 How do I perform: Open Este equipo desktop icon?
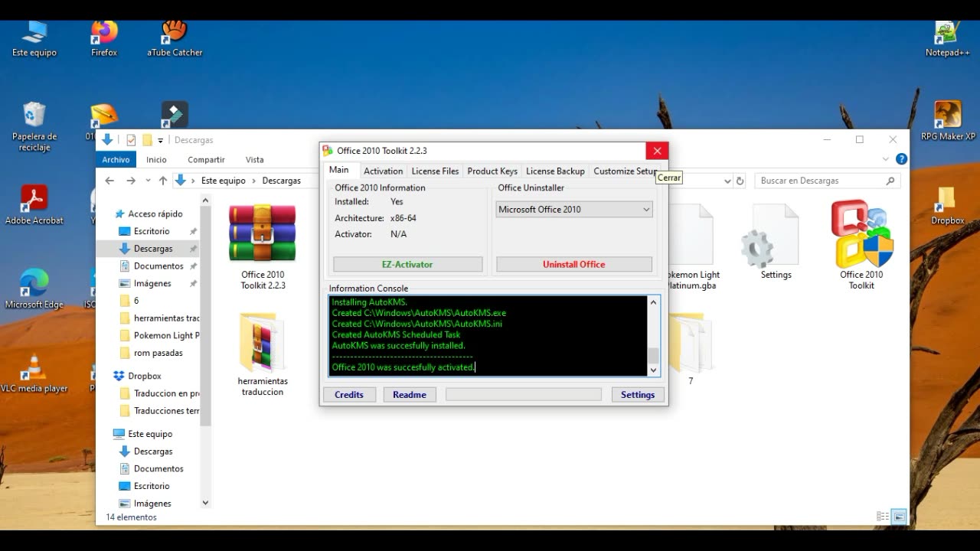pos(34,37)
